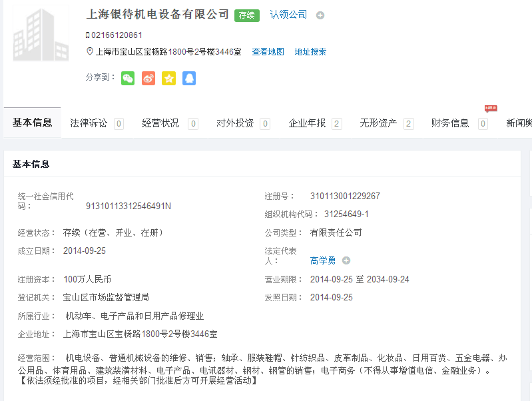The image size is (532, 401).
Task: Click the phone icon before 02166120861
Action: [x=88, y=35]
